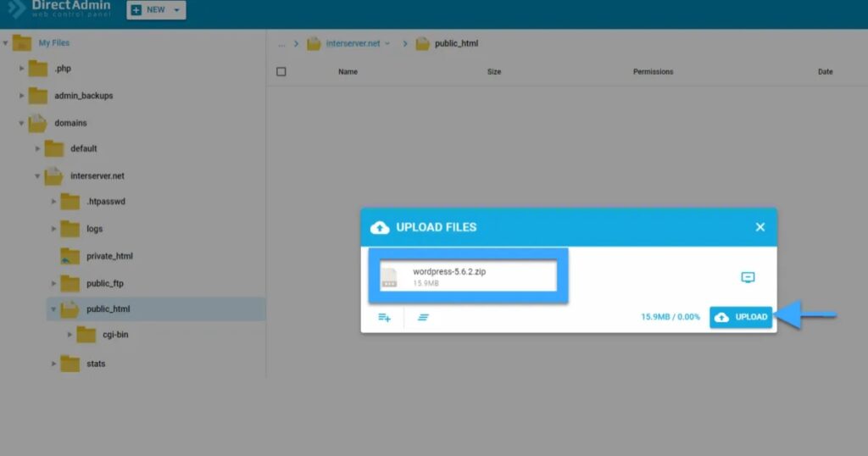
Task: Expand the .htpasswd folder arrow
Action: tap(53, 202)
